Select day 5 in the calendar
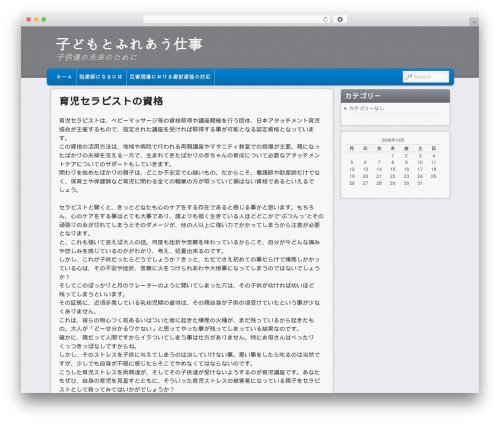This screenshot has width=500, height=423. pyautogui.click(x=352, y=162)
